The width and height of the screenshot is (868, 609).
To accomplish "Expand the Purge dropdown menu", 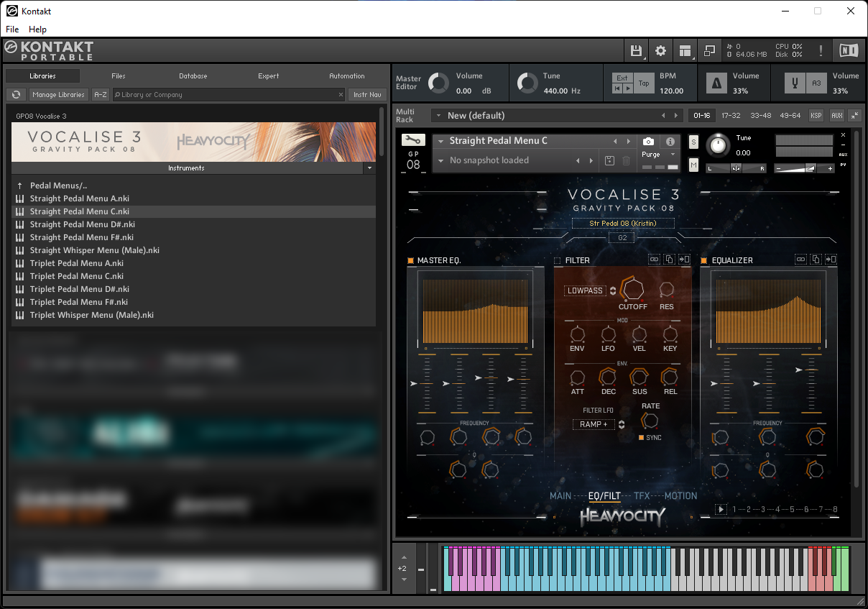I will (659, 155).
